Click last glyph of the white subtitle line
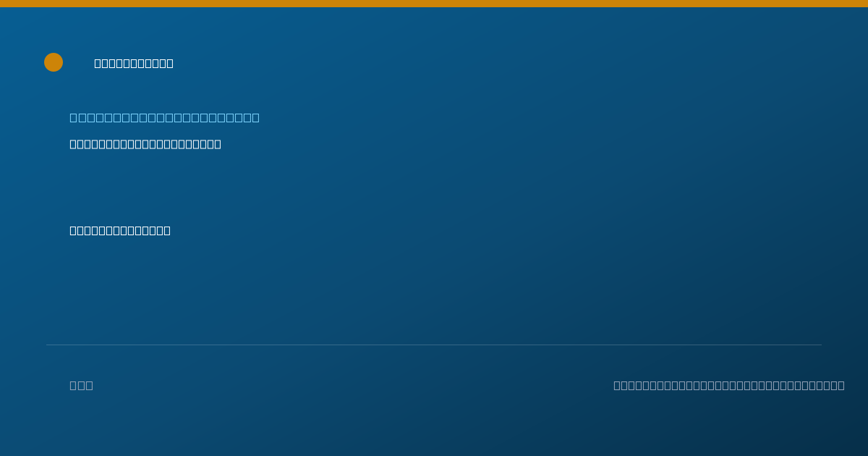Screen dimensions: 868x456 [218, 144]
